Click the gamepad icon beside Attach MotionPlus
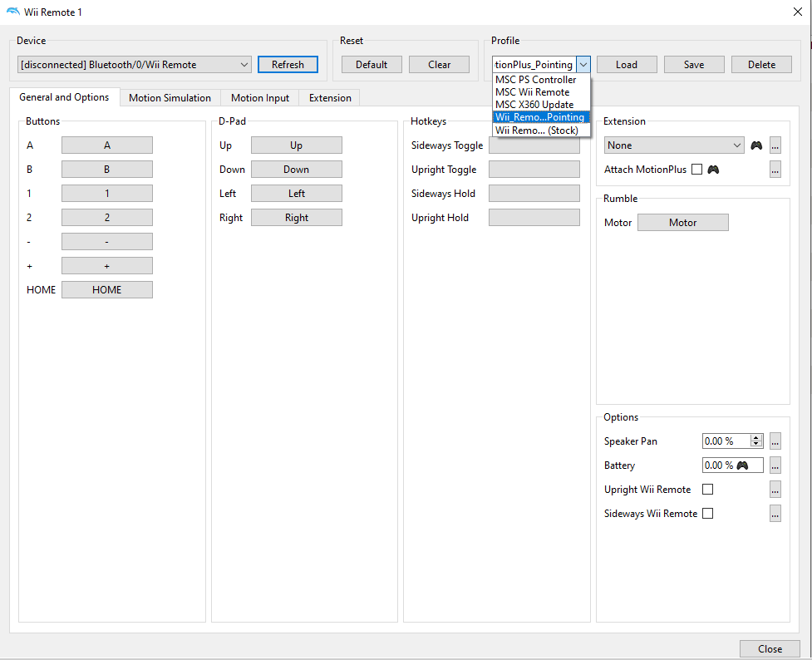Viewport: 812px width, 660px height. point(713,170)
